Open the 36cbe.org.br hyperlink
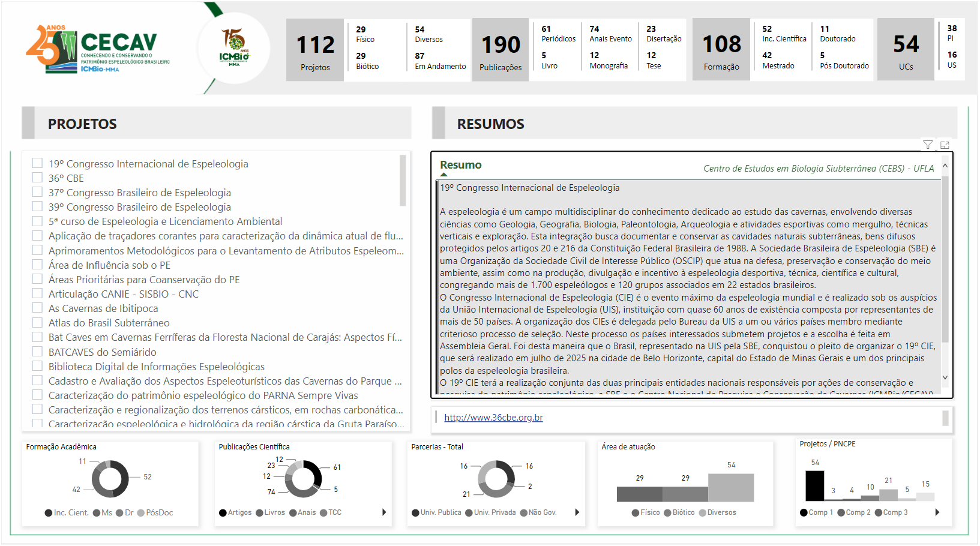980x546 pixels. (493, 417)
